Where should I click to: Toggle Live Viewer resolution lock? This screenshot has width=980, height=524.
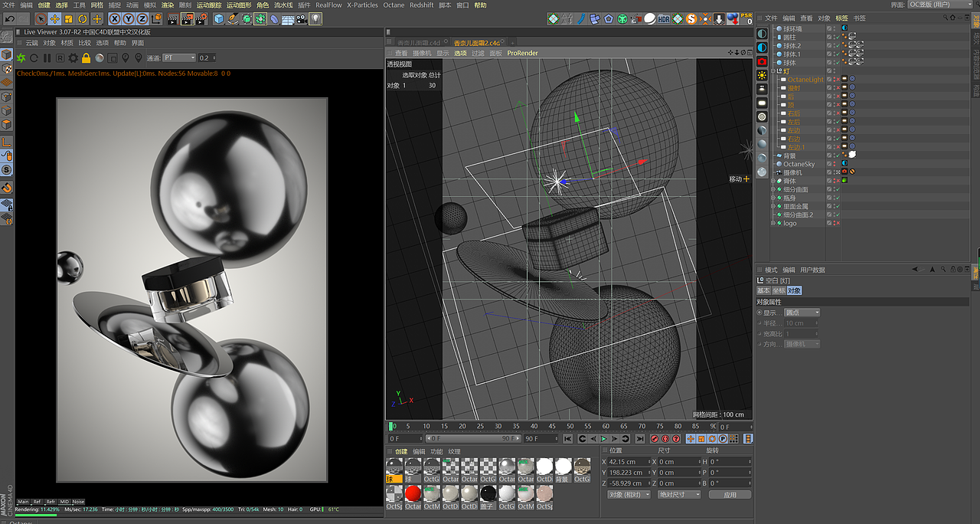86,57
